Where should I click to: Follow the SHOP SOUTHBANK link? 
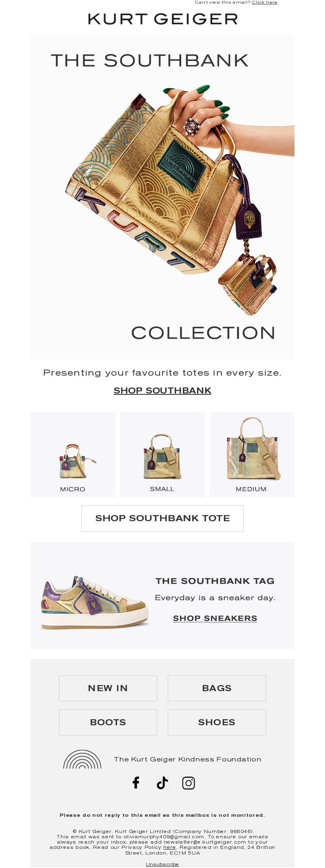pos(162,390)
